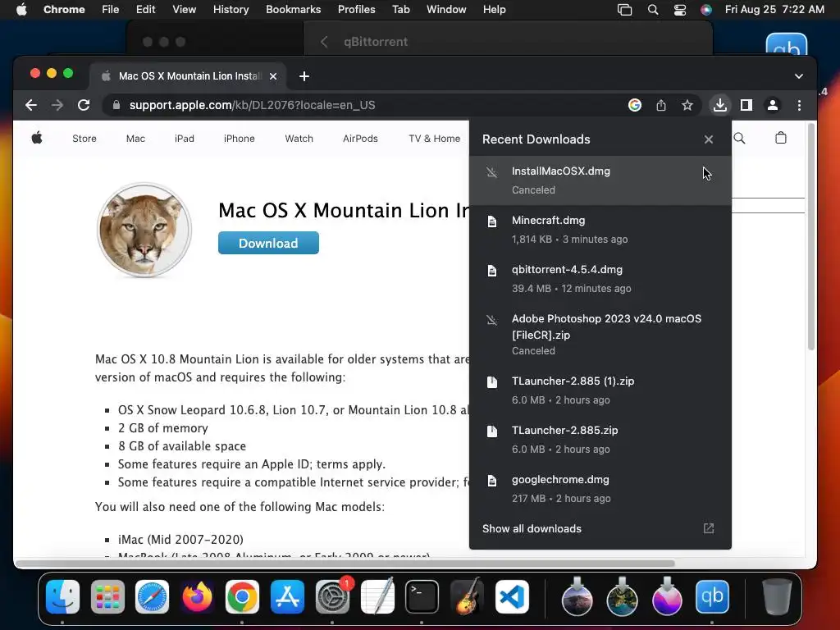Open Launchpad from the Dock
Screen dimensions: 840x630
tap(107, 596)
